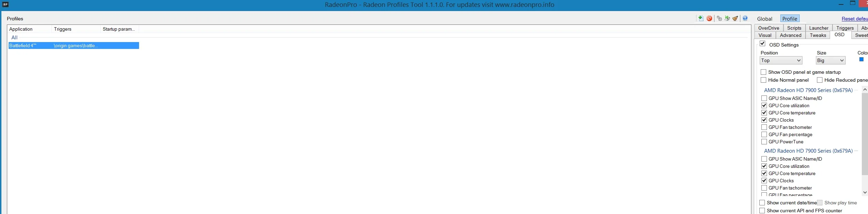Enable GPU PowerTune checkbox
Viewport: 868px width, 214px height.
click(x=764, y=142)
